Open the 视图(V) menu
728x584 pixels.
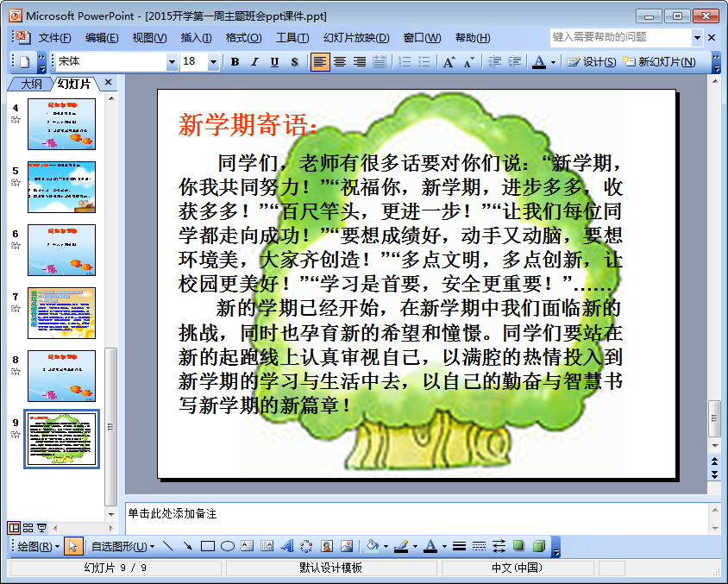tap(149, 38)
